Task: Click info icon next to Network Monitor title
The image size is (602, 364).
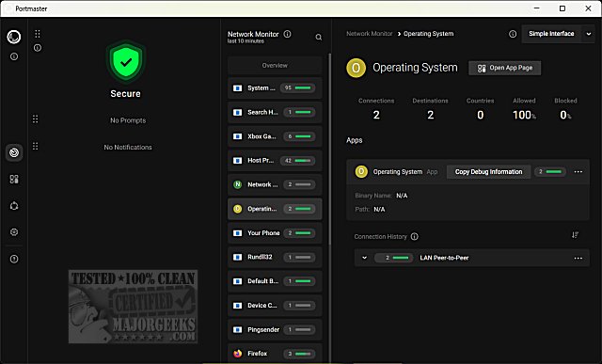Action: [x=287, y=34]
